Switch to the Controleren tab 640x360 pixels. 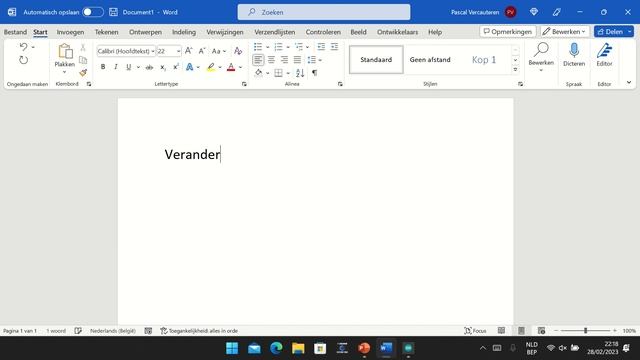pyautogui.click(x=323, y=32)
